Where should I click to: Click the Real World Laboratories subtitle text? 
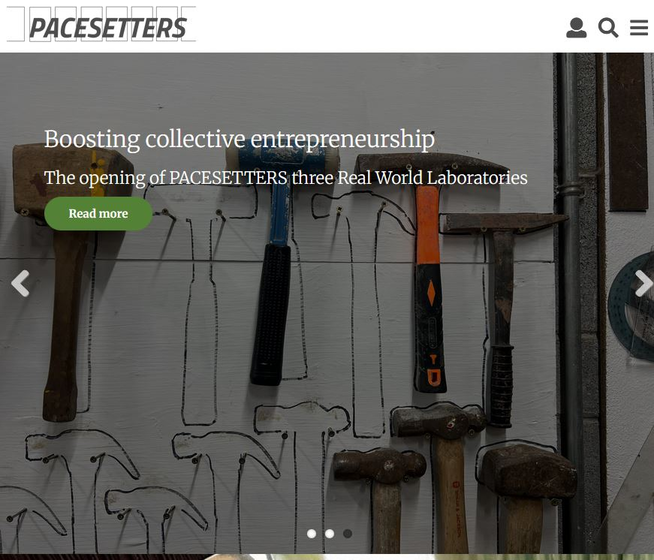click(286, 178)
